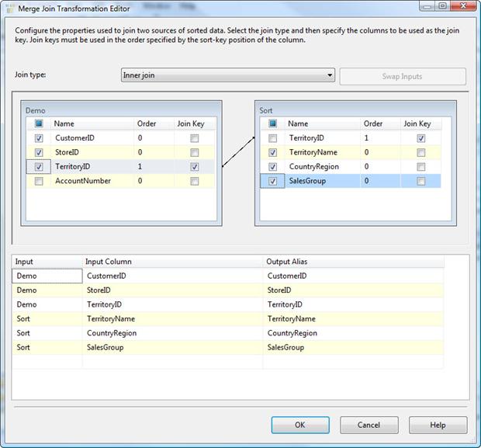Edit Output Alias CustomerID cell
The image size is (481, 448).
pos(354,276)
